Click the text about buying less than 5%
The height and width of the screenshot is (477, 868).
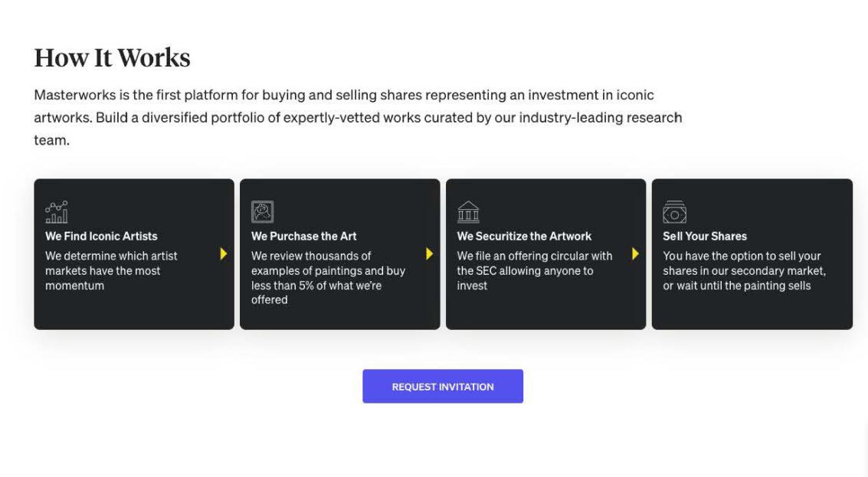tap(327, 278)
